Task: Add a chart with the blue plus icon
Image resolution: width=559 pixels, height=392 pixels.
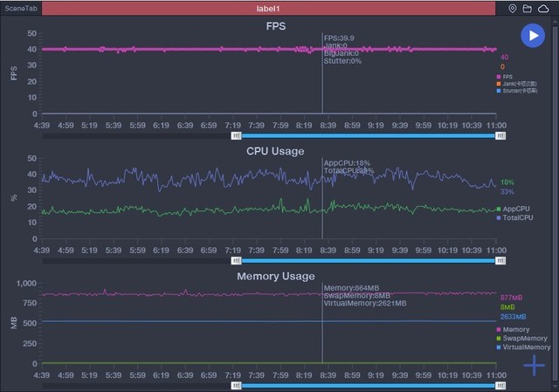Action: tap(534, 365)
